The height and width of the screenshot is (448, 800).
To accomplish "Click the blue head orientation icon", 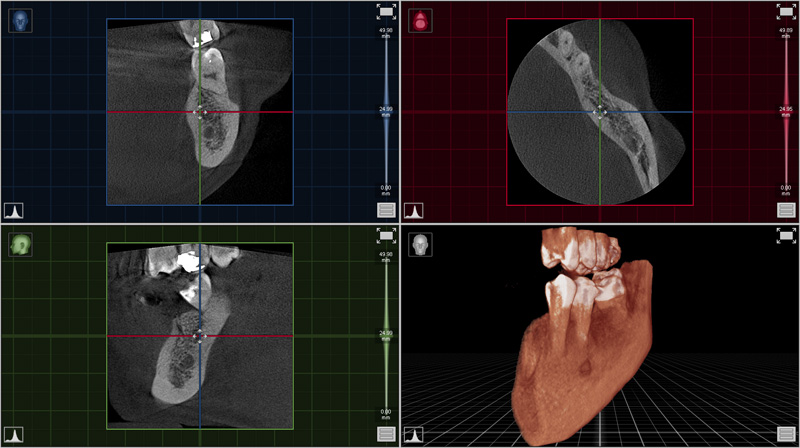I will pos(19,19).
